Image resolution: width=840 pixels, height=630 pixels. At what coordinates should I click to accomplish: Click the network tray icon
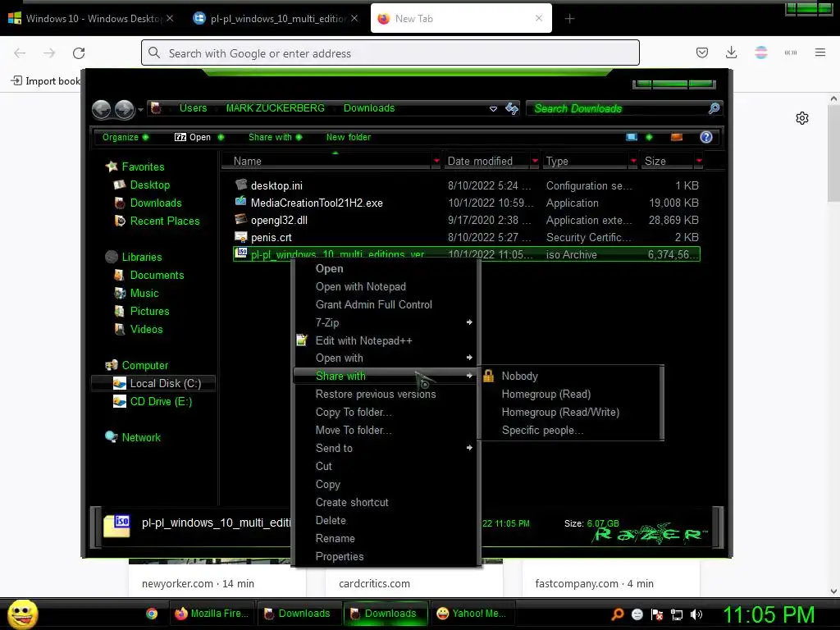tap(677, 614)
